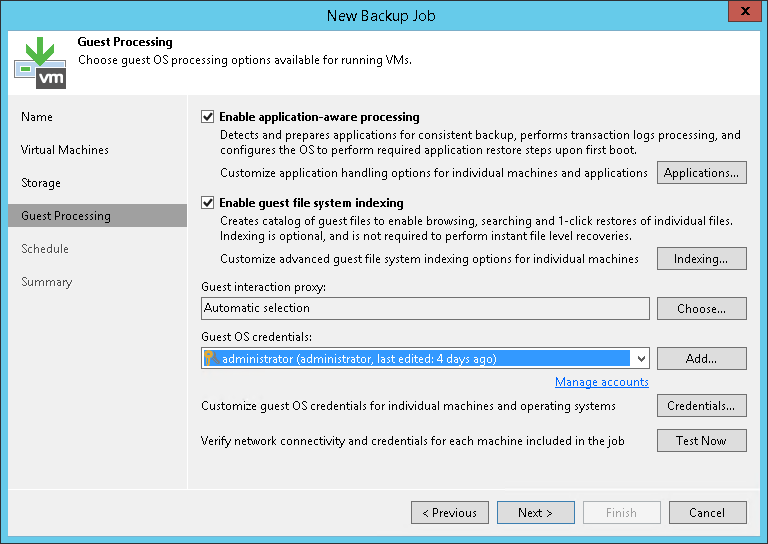This screenshot has height=544, width=768.
Task: Click the Guest interaction proxy field
Action: (425, 309)
